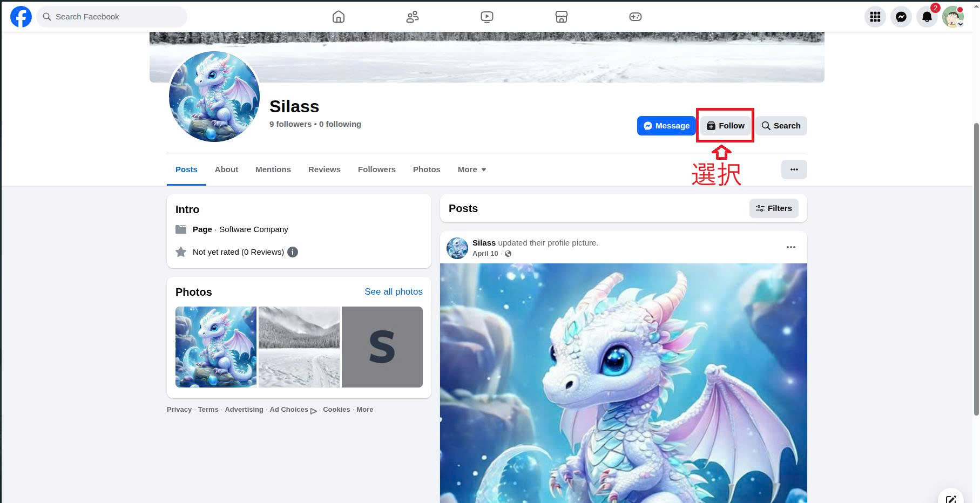This screenshot has height=503, width=980.
Task: Follow the Silass page
Action: 725,126
